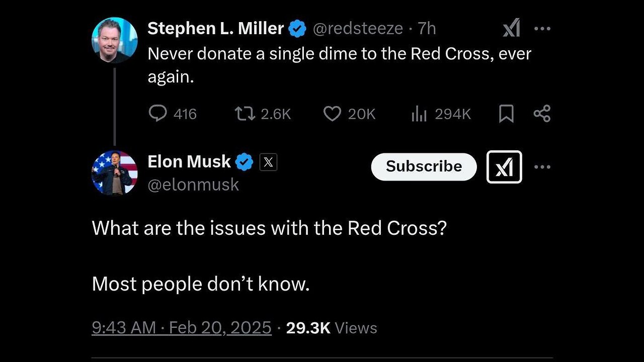Click Stephen L. Miller's verified badge

(297, 29)
